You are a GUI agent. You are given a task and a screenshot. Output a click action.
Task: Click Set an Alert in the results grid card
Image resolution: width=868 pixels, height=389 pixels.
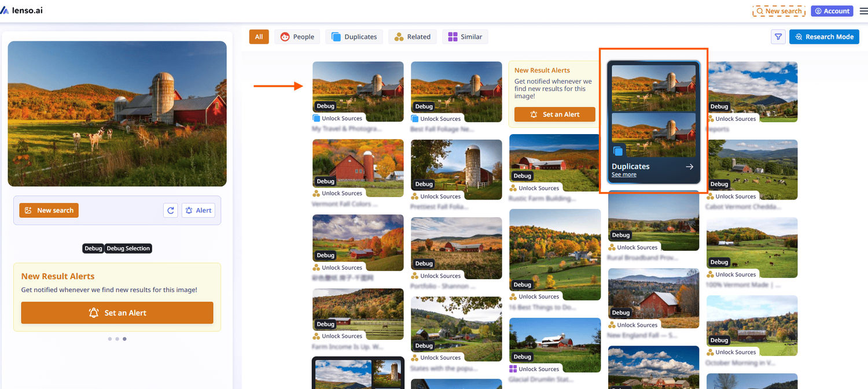[x=555, y=114]
